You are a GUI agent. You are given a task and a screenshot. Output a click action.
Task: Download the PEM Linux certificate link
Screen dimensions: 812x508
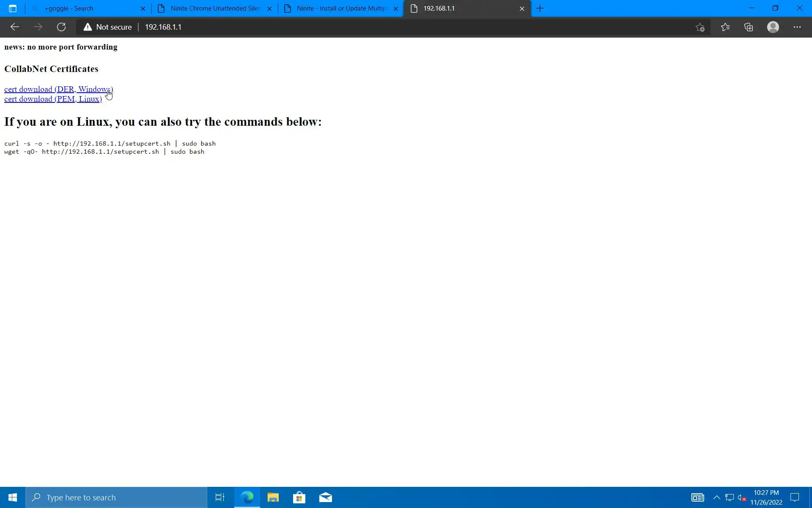click(x=53, y=99)
